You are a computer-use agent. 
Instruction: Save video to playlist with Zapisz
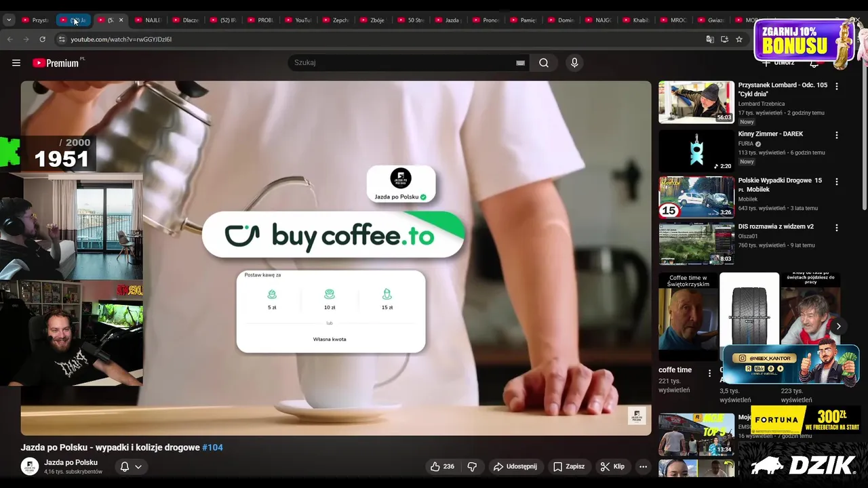[x=568, y=466]
